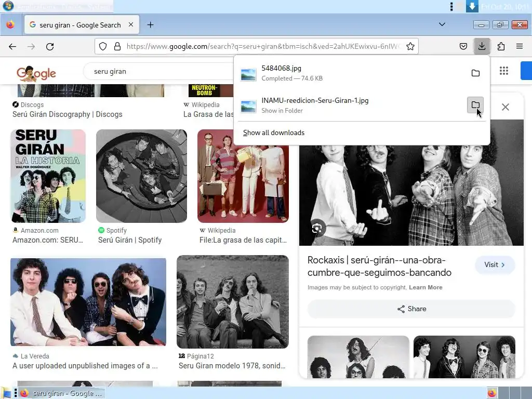Open the INAMU-reedicion-Seru-Giran-1.jpg download entry
This screenshot has width=532, height=399.
click(352, 105)
